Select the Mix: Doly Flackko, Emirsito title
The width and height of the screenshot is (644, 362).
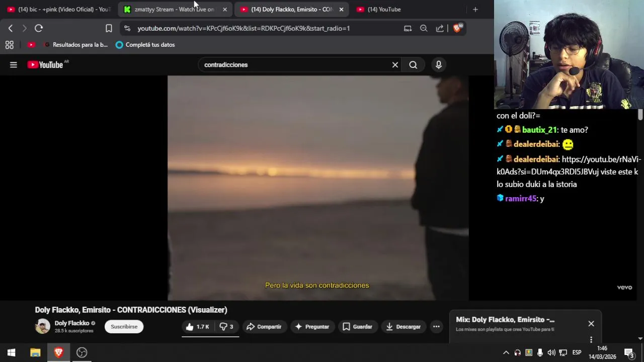pos(505,319)
